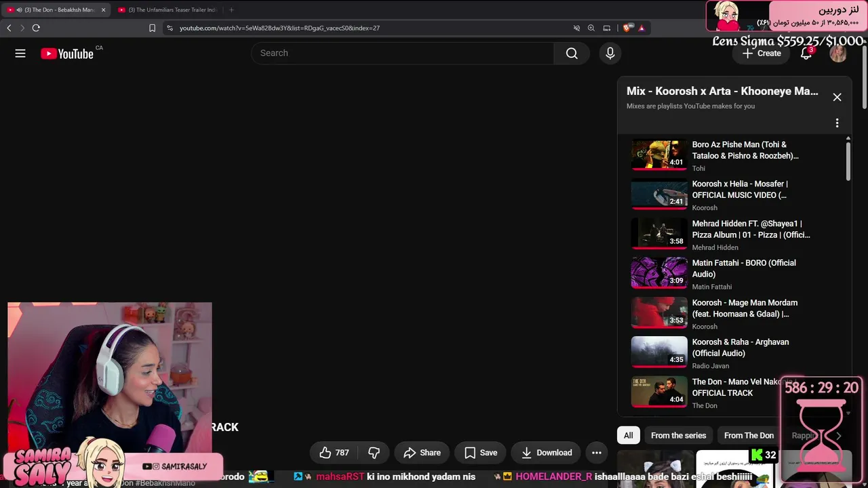868x488 pixels.
Task: Click the Create button
Action: coord(762,54)
